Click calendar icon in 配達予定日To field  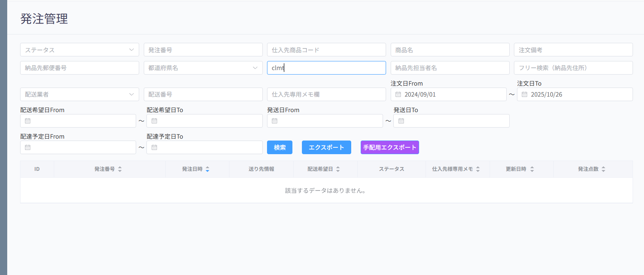click(154, 147)
